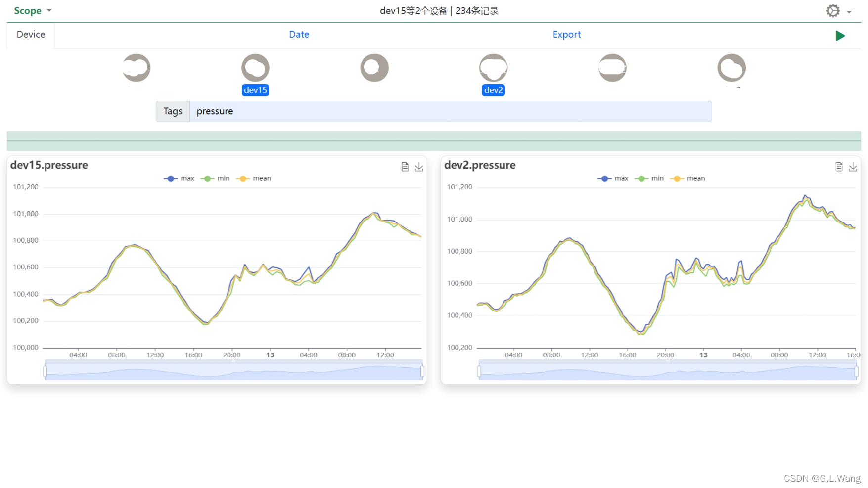The height and width of the screenshot is (488, 868).
Task: Click the Tags label
Action: click(173, 111)
